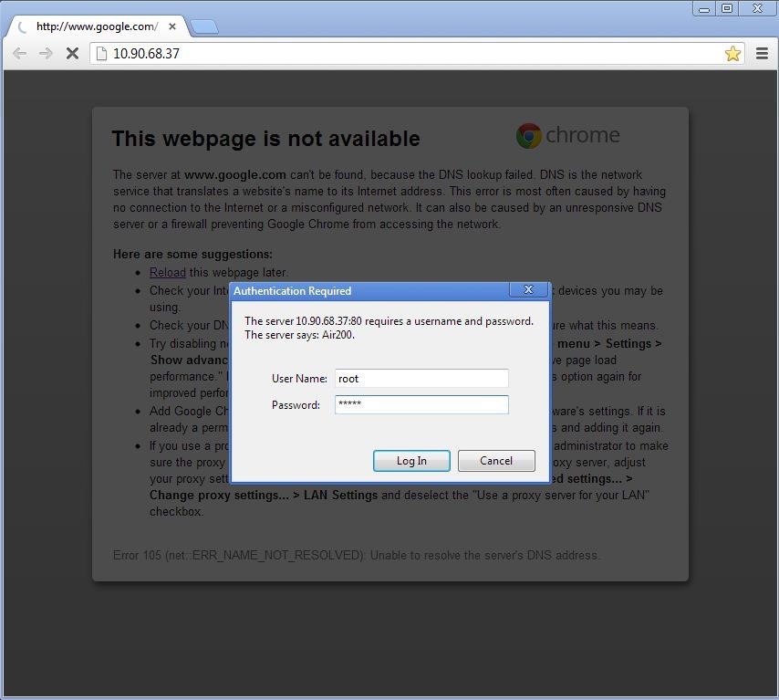779x700 pixels.
Task: Minimize the Chrome window
Action: [704, 9]
